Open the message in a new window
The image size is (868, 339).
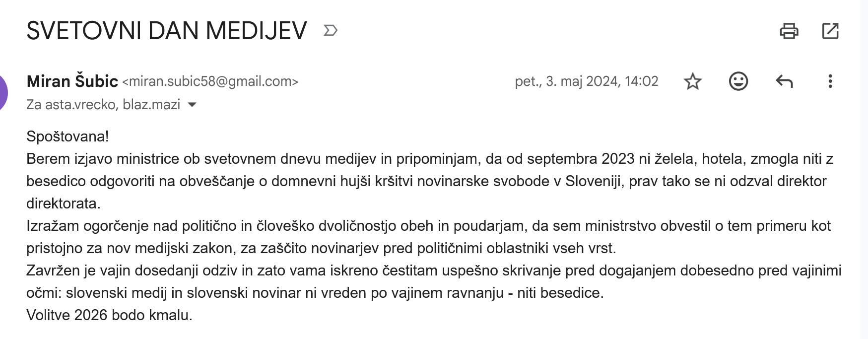tap(830, 31)
